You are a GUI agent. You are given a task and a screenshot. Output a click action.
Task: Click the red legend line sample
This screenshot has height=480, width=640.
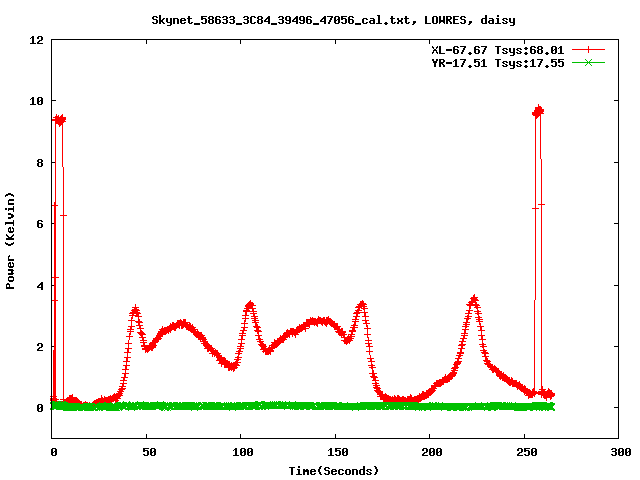point(588,50)
